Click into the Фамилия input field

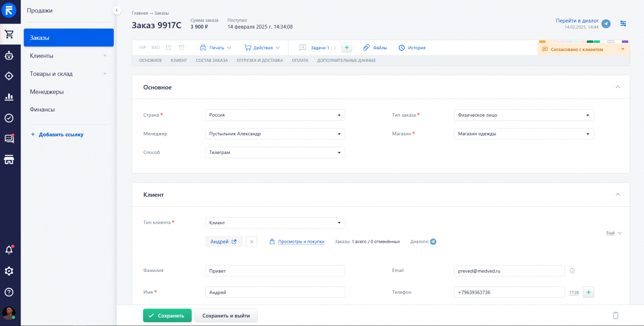(x=275, y=271)
